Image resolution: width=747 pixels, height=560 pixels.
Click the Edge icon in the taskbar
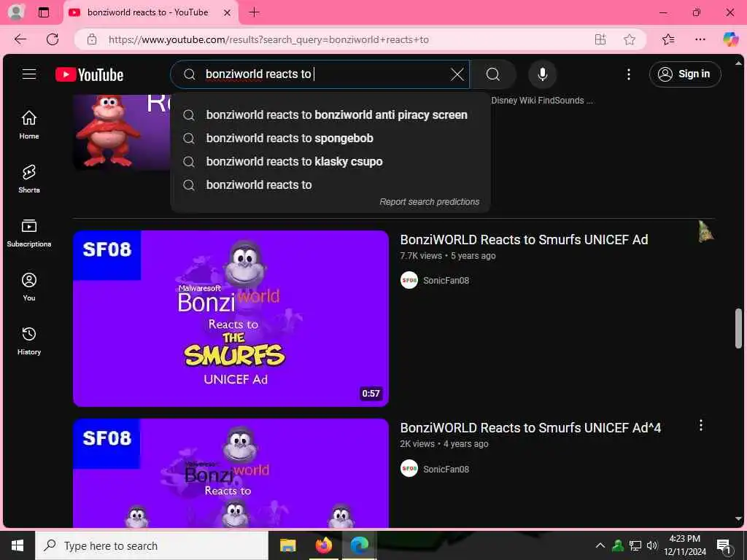360,545
